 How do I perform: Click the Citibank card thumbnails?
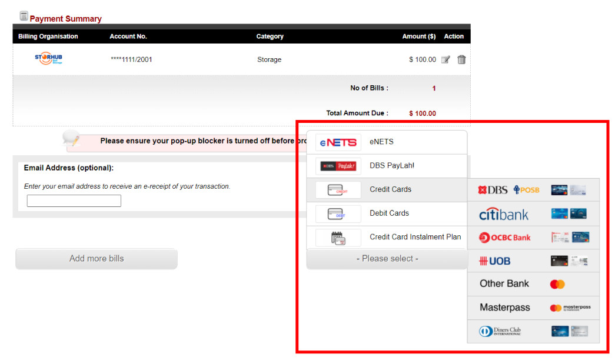click(x=569, y=213)
